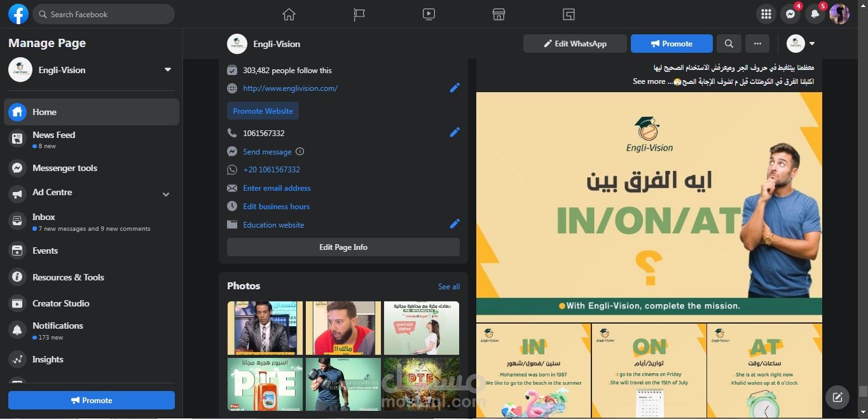This screenshot has width=868, height=419.
Task: Open Messenger tools in the sidebar
Action: pos(92,168)
